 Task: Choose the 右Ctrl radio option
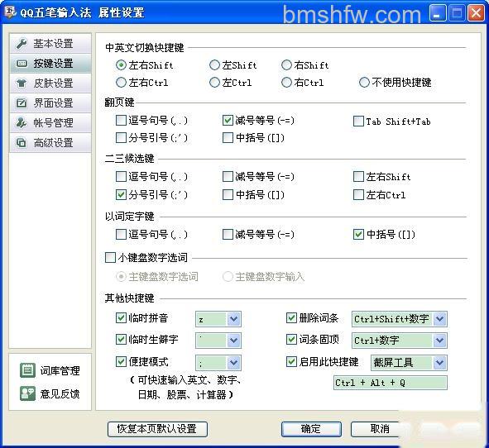point(286,83)
